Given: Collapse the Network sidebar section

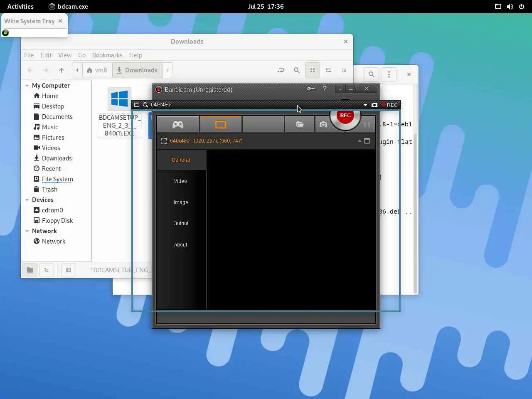Looking at the screenshot, I should (27, 231).
